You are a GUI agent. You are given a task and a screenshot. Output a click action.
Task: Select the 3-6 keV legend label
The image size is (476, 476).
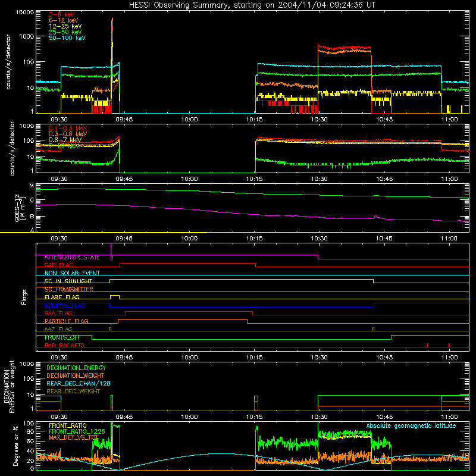62,14
